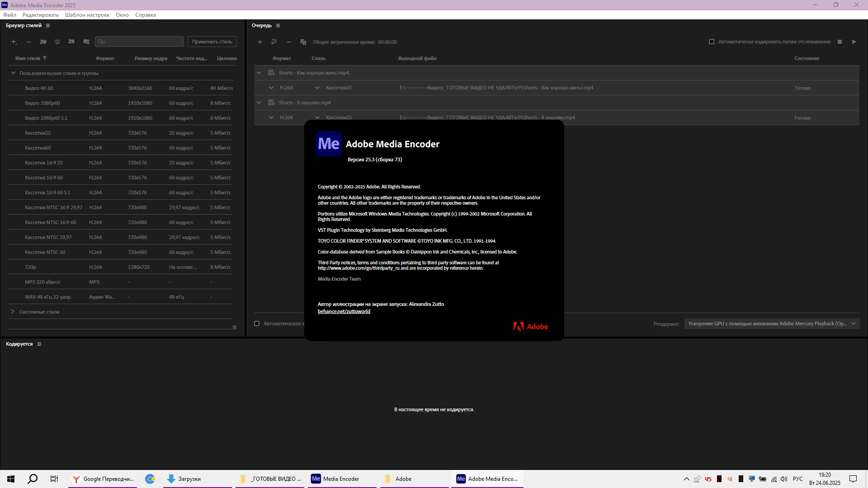This screenshot has width=868, height=488.
Task: Expand Системные стили group
Action: pyautogui.click(x=13, y=311)
